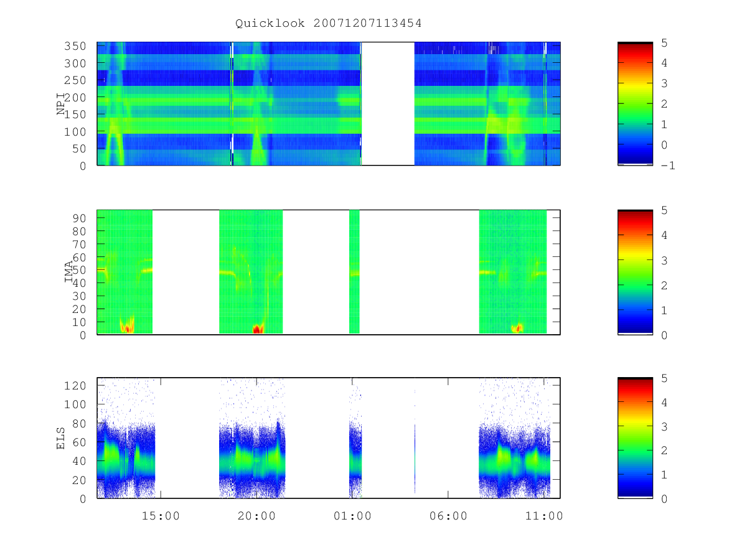Click the "-1" label on the NPI color bar
The width and height of the screenshot is (747, 560).
coord(669,166)
